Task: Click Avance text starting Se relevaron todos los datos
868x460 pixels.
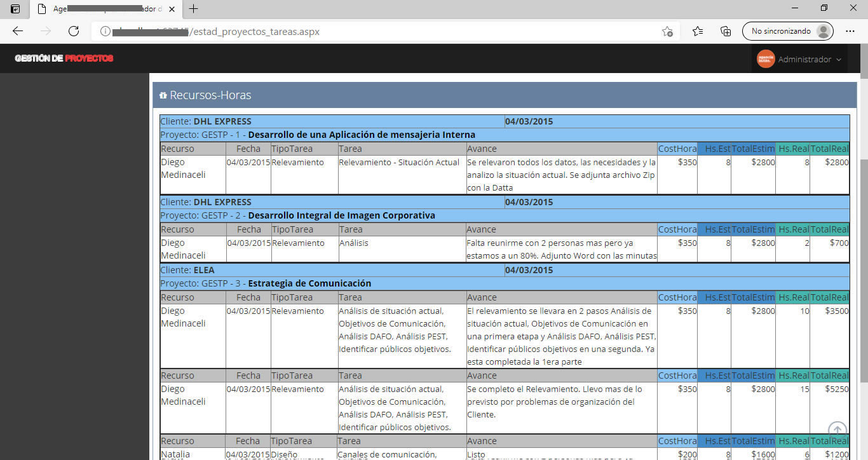Action: (x=561, y=175)
